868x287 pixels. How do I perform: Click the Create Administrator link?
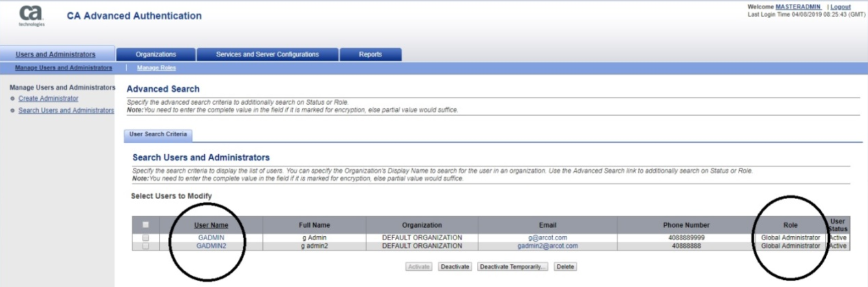point(48,99)
